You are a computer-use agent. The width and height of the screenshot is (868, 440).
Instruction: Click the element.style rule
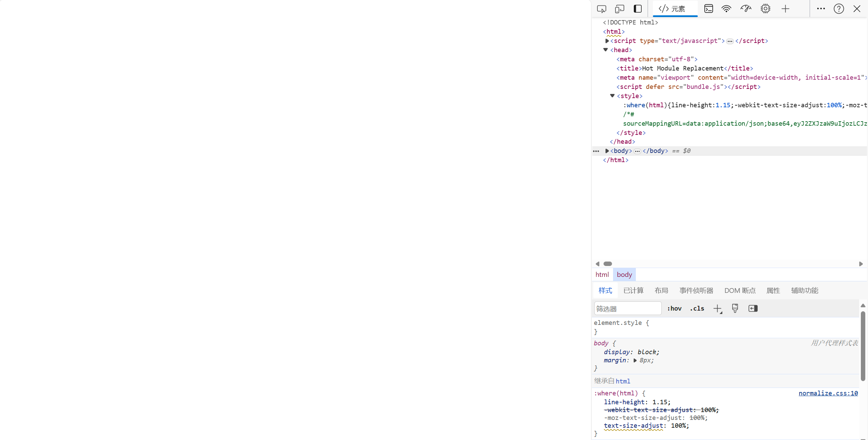(x=622, y=323)
